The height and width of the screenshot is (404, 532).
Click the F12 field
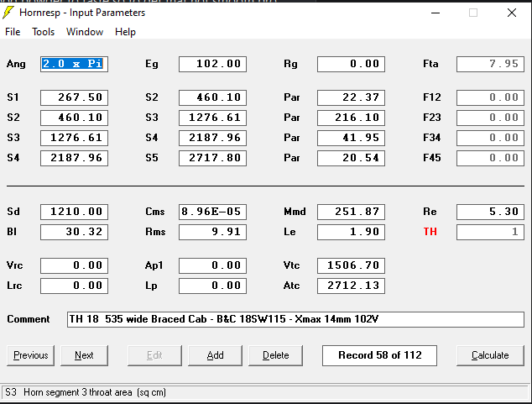pyautogui.click(x=490, y=97)
